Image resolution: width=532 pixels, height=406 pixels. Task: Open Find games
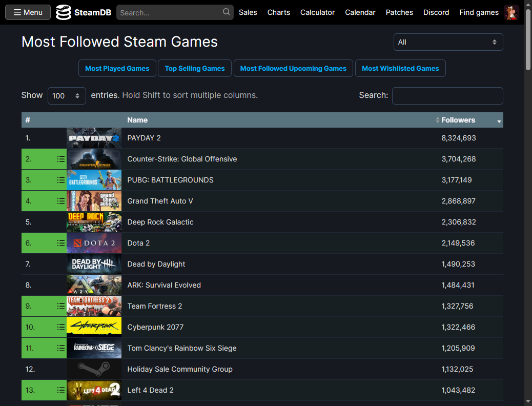pos(479,13)
